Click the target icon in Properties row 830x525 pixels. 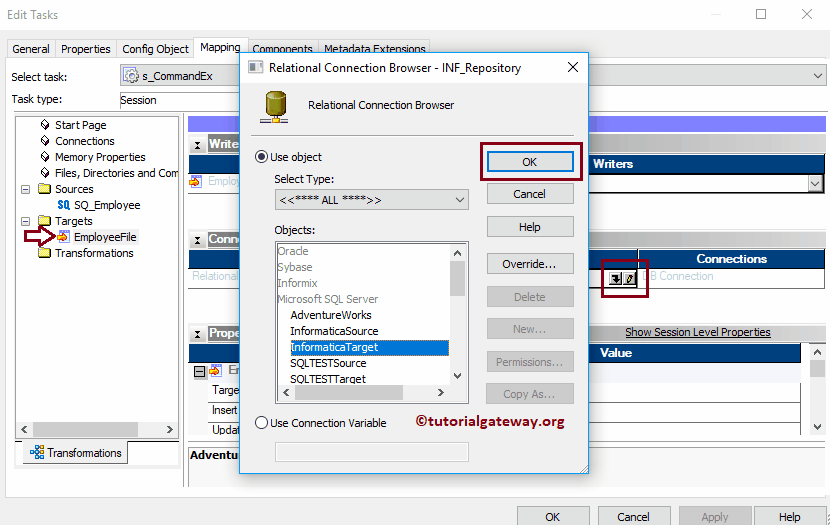[x=215, y=370]
